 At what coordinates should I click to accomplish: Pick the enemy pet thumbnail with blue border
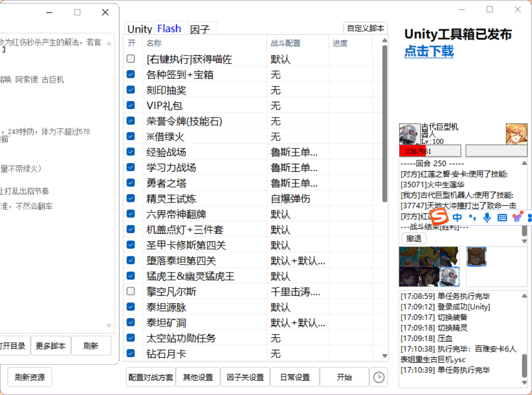[x=476, y=257]
